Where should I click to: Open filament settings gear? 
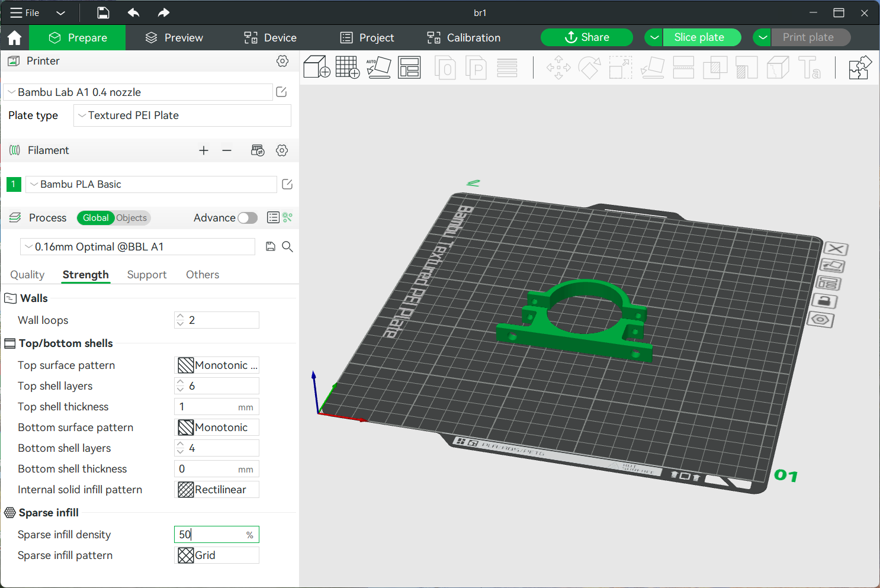tap(282, 150)
